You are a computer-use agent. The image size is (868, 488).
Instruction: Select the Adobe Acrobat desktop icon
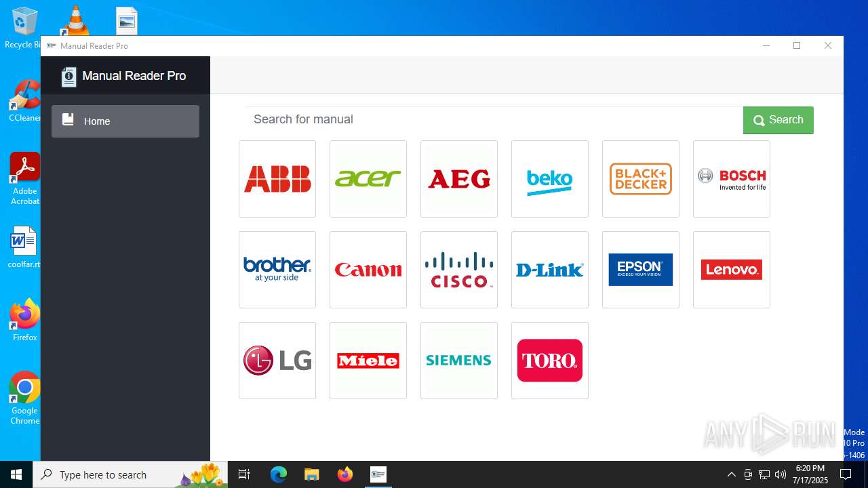coord(24,178)
